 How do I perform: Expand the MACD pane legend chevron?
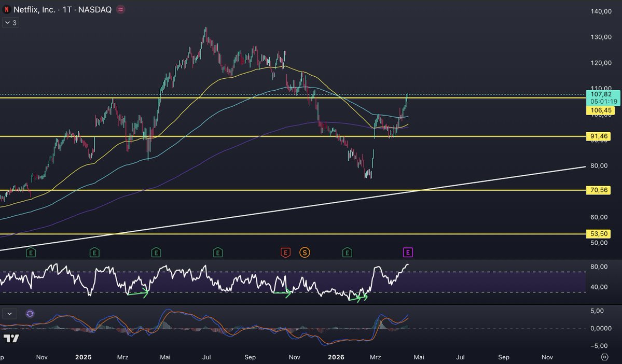tap(9, 314)
